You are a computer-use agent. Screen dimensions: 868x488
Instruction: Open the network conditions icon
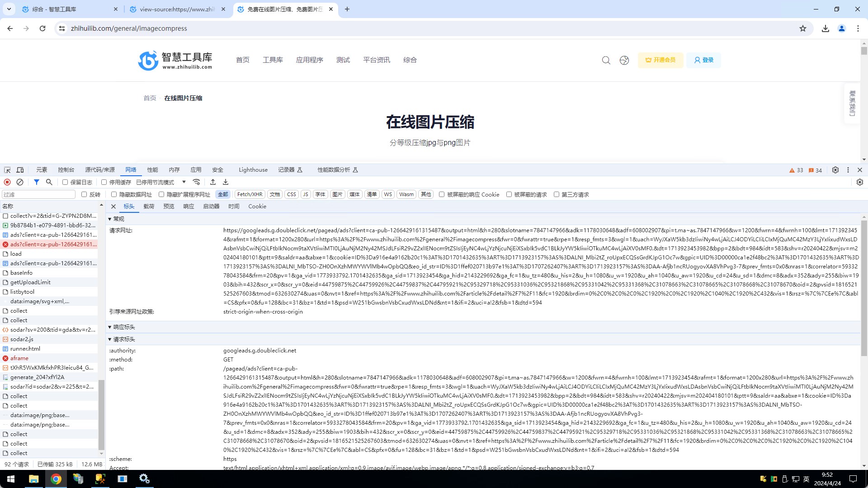[196, 182]
